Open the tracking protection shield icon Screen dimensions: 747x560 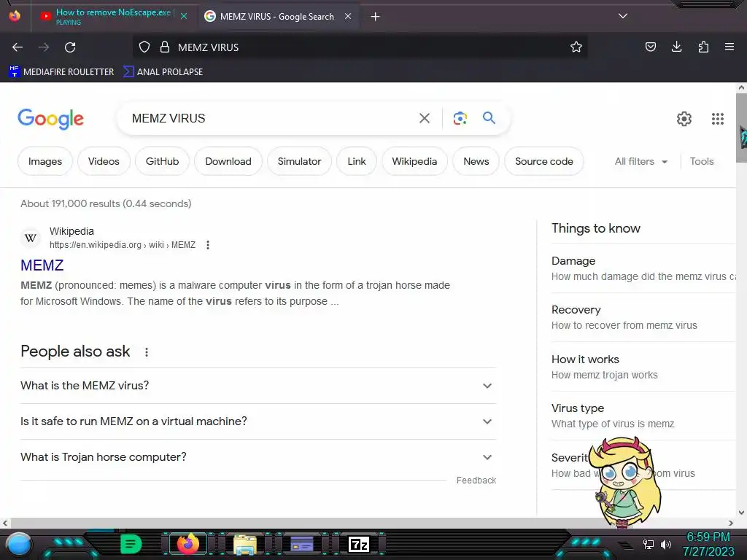(x=144, y=47)
